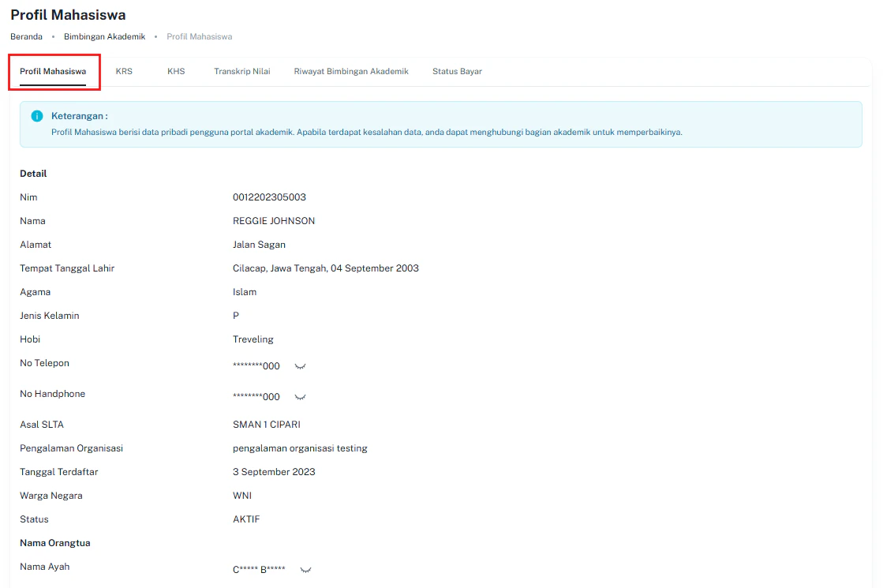Click the date 3 September 2023
The height and width of the screenshot is (588, 883).
coord(274,471)
